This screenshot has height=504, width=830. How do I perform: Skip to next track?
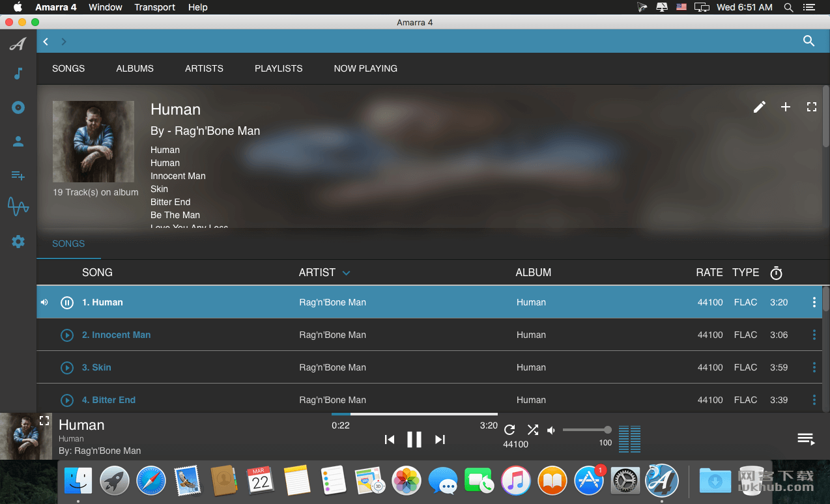point(440,440)
